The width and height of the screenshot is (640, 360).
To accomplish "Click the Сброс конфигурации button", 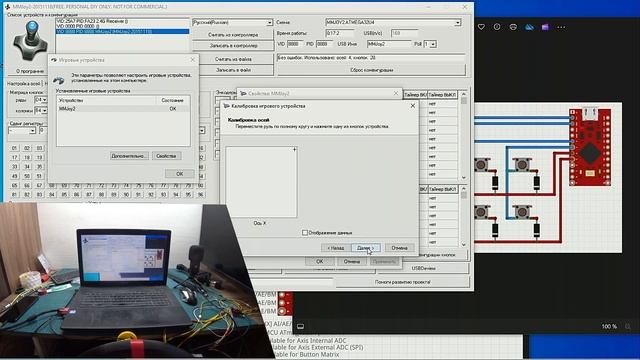I will coord(371,70).
